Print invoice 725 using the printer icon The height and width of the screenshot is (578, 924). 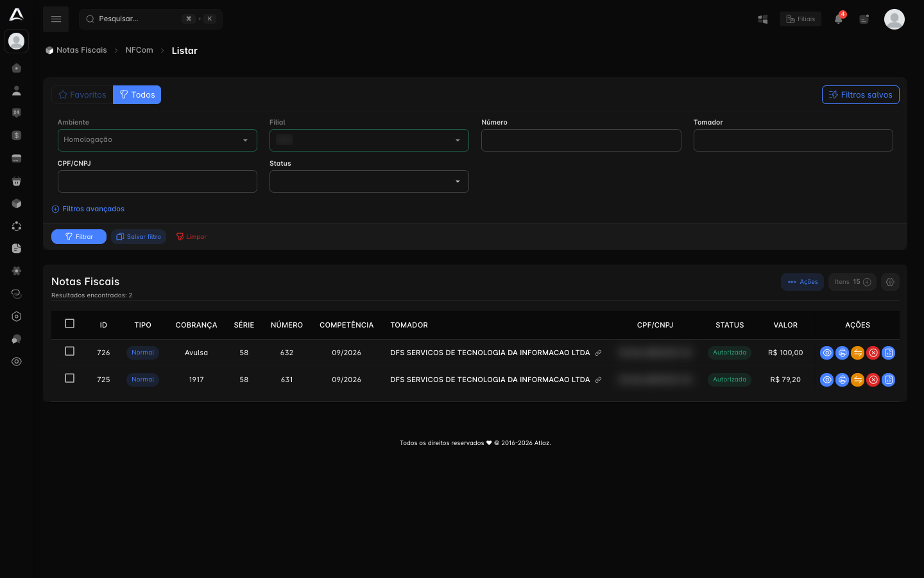point(842,380)
